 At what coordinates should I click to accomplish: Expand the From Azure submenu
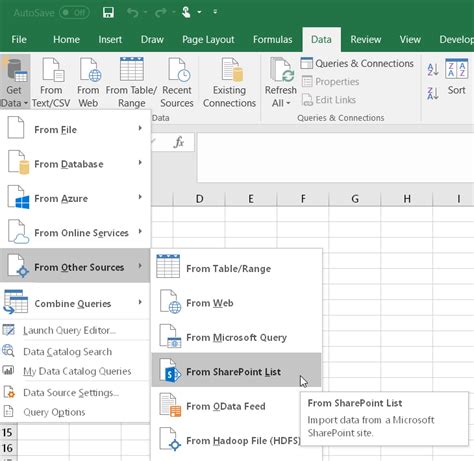(75, 198)
